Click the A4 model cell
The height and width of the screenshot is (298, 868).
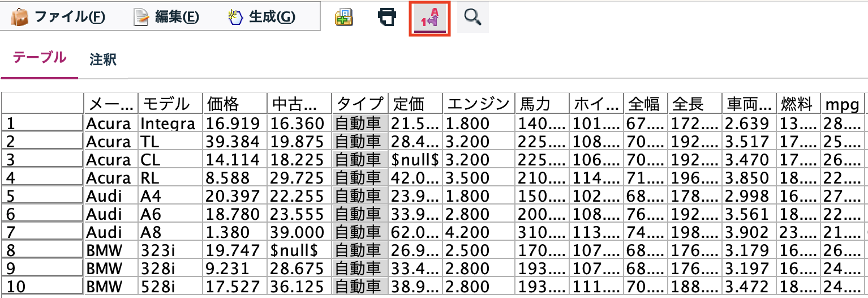point(171,195)
